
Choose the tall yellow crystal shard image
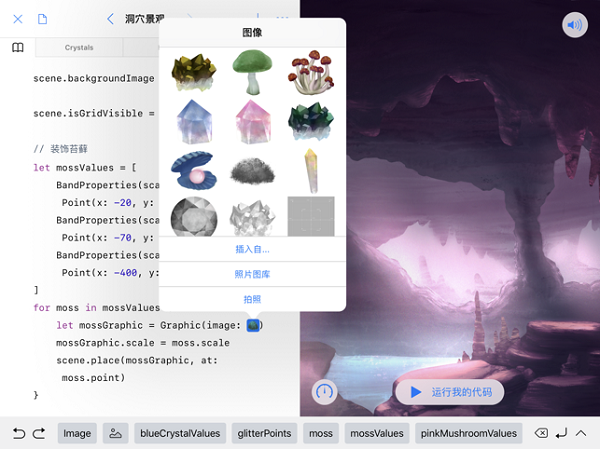[x=311, y=171]
